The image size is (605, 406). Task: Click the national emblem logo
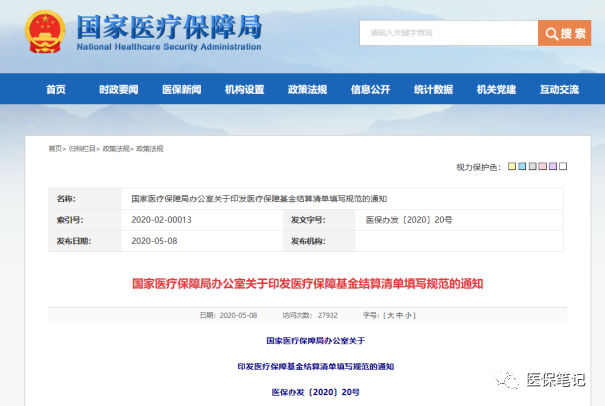point(45,32)
